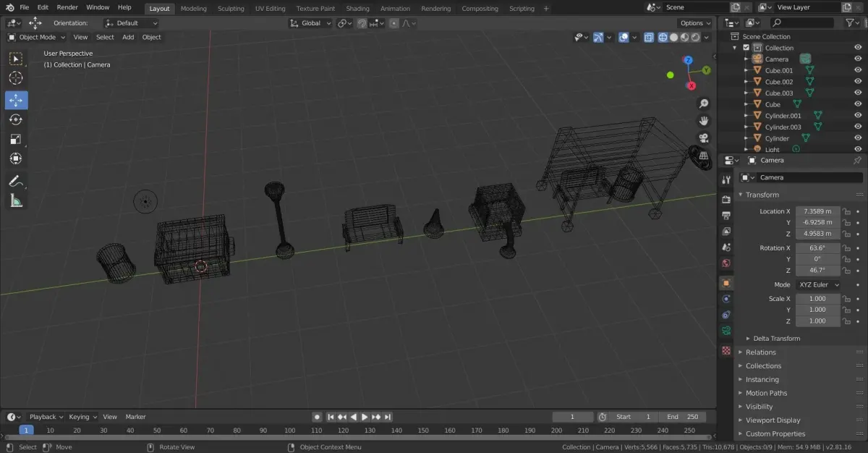
Task: Uncheck the Collection exclude checkbox
Action: [746, 48]
